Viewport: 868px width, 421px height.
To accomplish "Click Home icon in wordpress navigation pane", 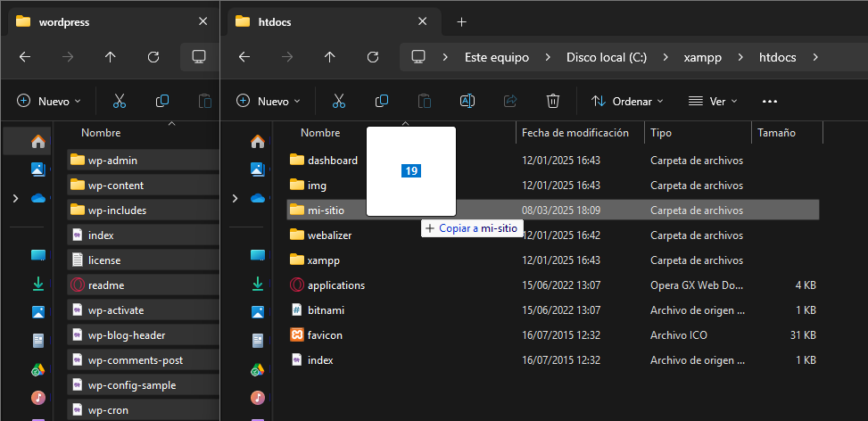I will (x=38, y=142).
